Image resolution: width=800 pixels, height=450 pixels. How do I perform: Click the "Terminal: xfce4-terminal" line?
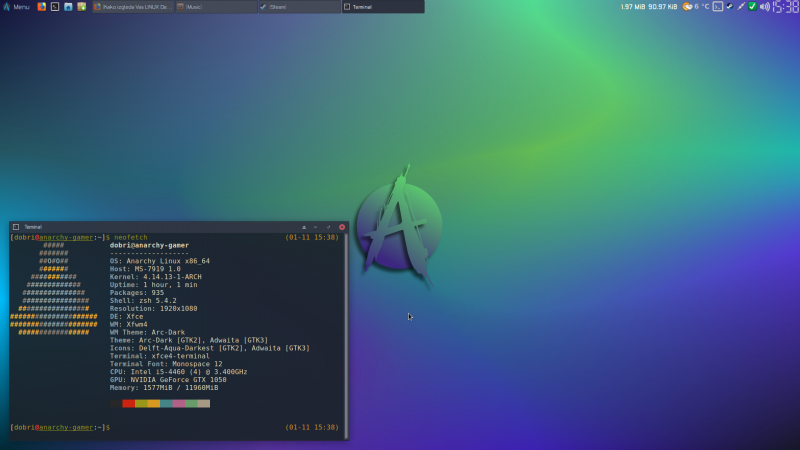pos(160,356)
